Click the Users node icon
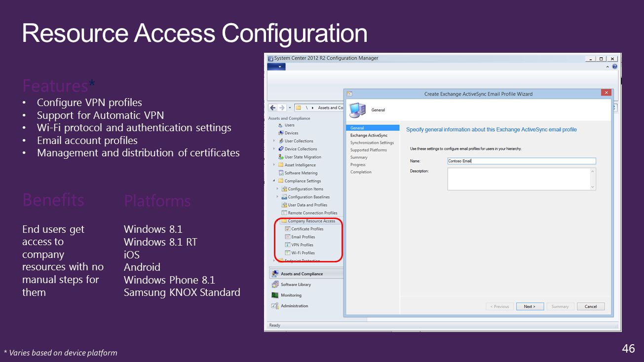Screen dimensions: 644x362 click(x=281, y=125)
